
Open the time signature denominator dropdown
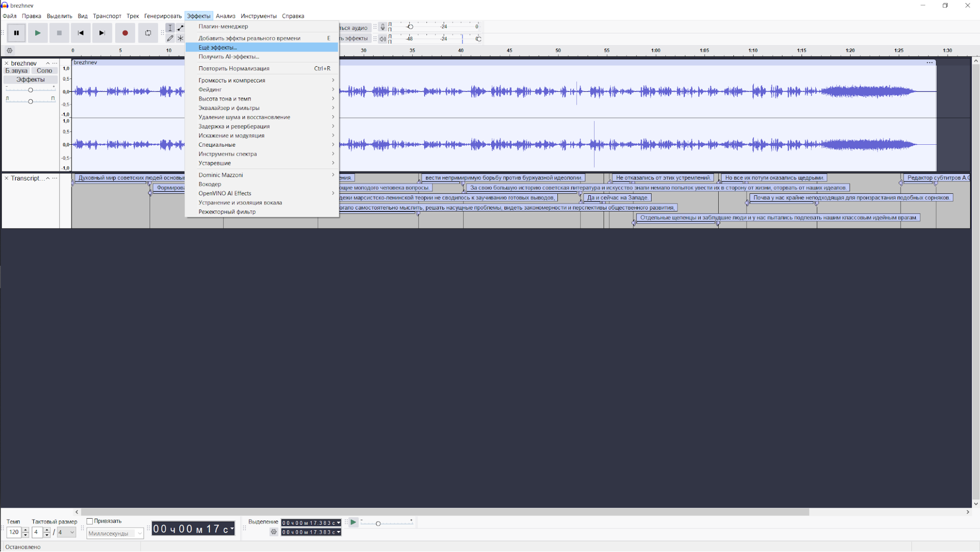pos(66,532)
